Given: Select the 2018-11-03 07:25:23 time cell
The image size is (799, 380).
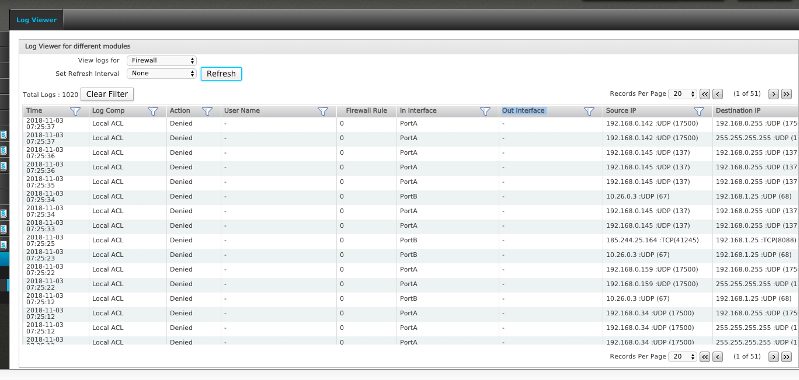Looking at the screenshot, I should click(45, 255).
